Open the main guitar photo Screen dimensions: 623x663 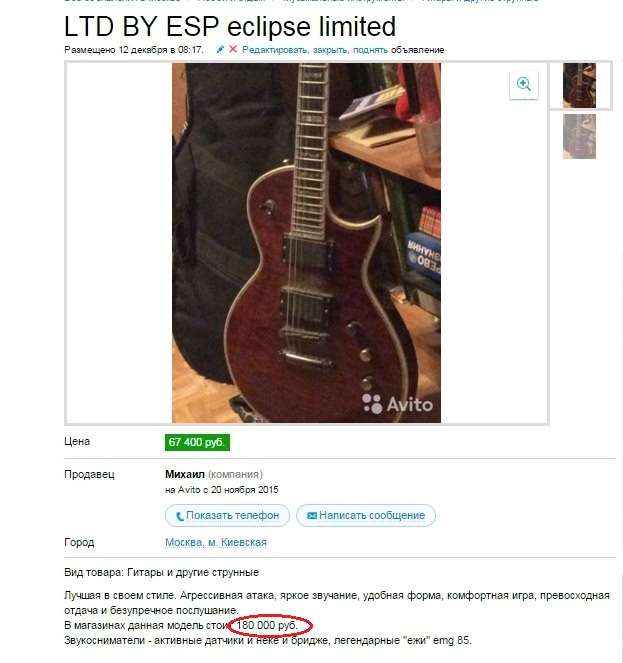tap(306, 243)
